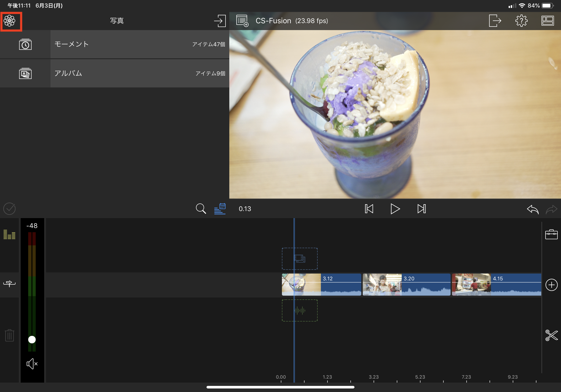Toggle the audio mixer levels icon

(9, 235)
